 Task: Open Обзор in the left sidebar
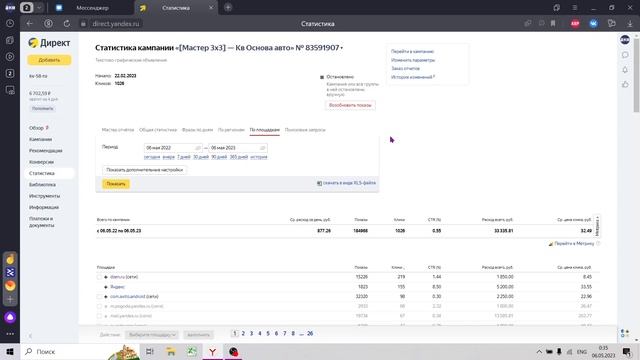coord(36,128)
